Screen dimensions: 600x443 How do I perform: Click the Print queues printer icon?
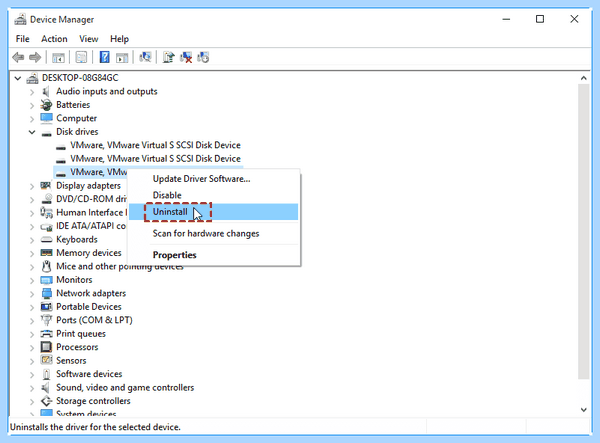pyautogui.click(x=46, y=334)
